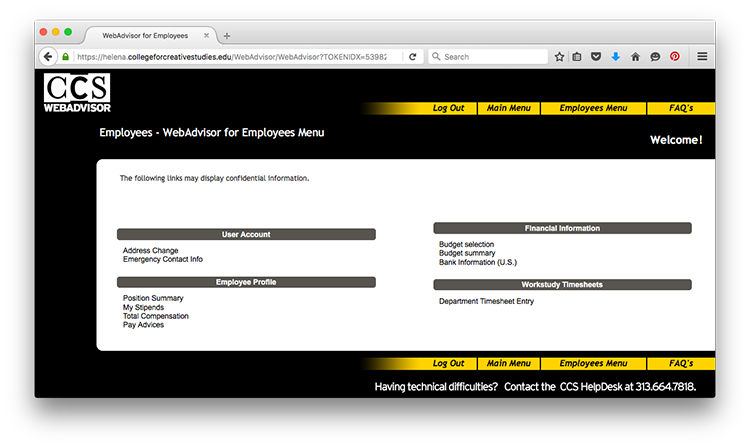The width and height of the screenshot is (750, 447).
Task: Open the Pay Advices link
Action: coord(143,325)
